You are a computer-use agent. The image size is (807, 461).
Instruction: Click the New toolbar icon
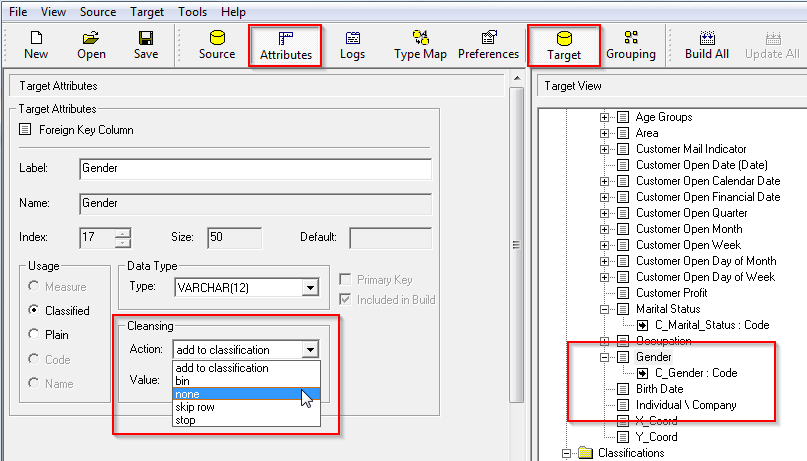tap(36, 45)
